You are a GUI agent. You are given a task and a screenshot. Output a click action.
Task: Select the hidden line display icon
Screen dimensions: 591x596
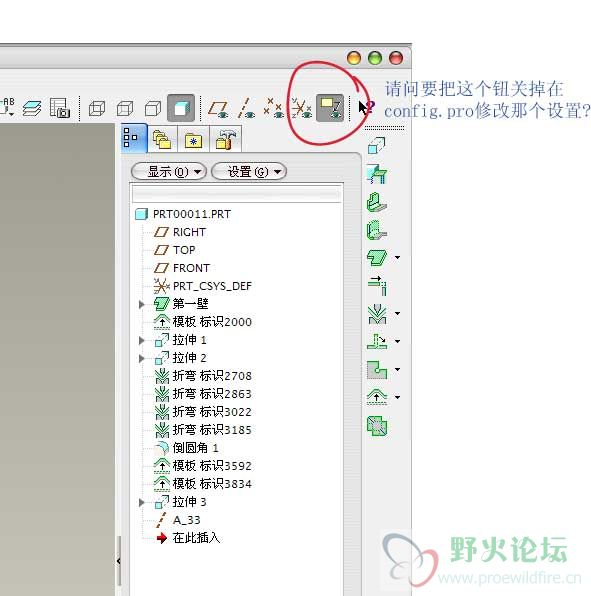coord(125,109)
